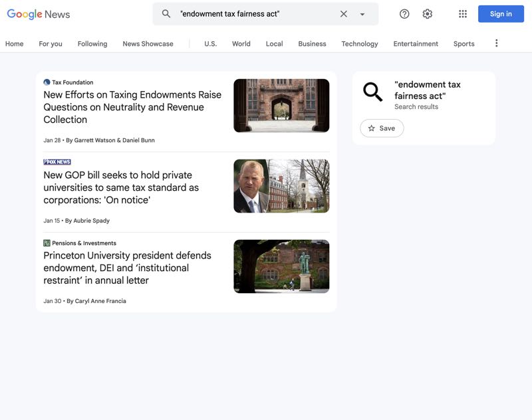Viewport: 532px width, 420px height.
Task: Open the Google apps grid icon
Action: click(463, 14)
